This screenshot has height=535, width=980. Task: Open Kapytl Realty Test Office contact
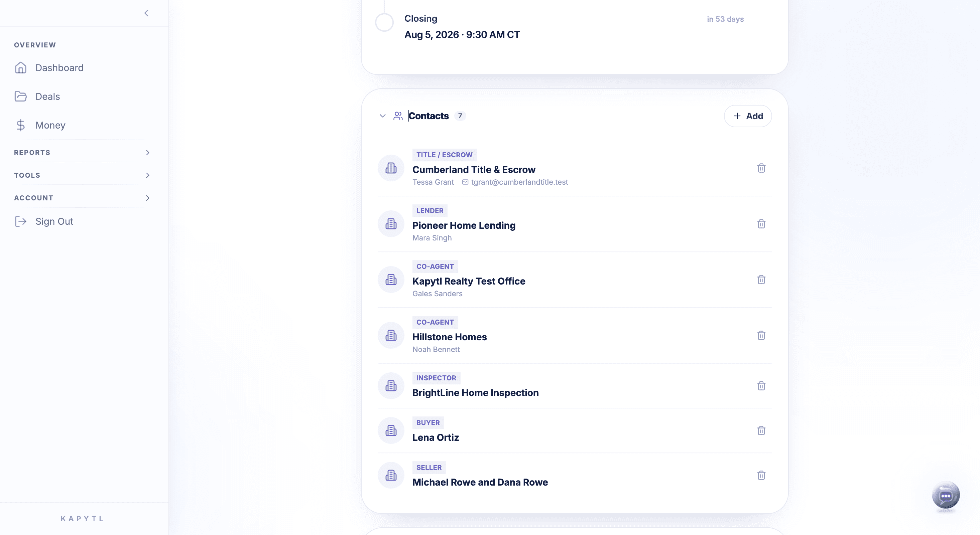click(469, 282)
